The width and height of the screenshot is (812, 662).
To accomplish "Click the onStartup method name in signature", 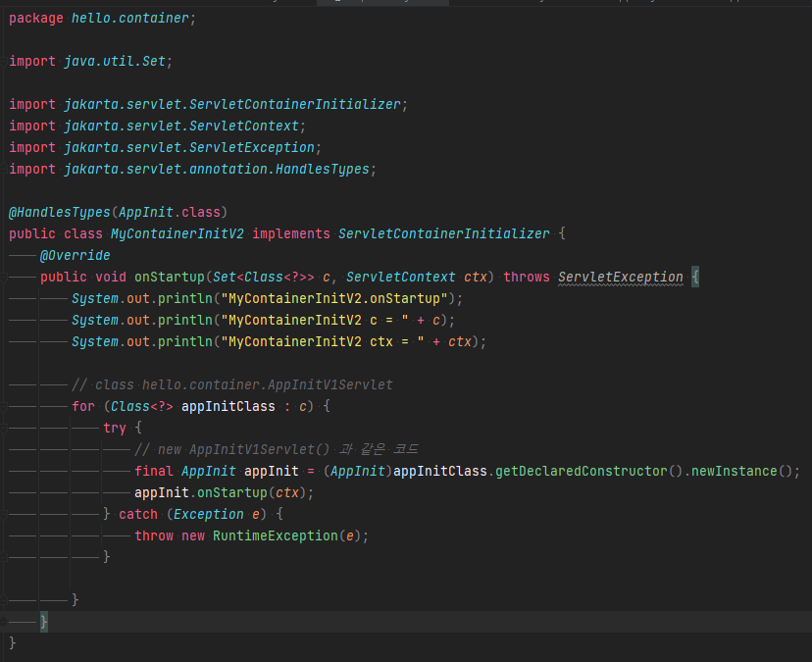I will [x=170, y=278].
